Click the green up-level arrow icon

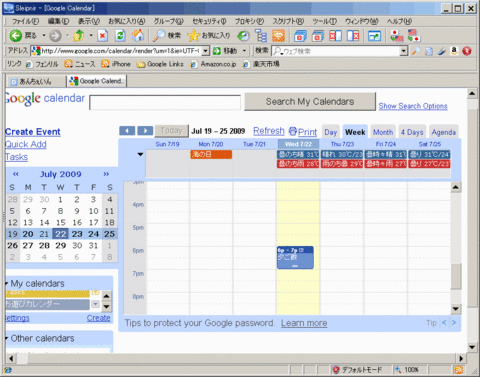79,36
